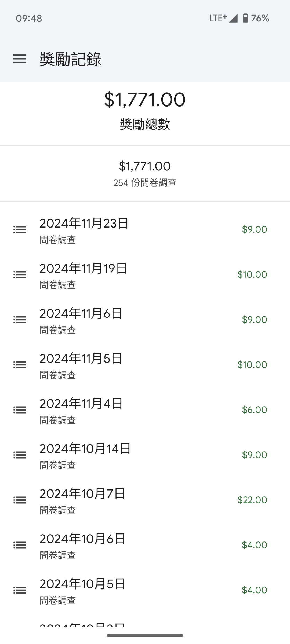290x644 pixels.
Task: Tap list icon for 2024年11月6日 entry
Action: [x=20, y=320]
